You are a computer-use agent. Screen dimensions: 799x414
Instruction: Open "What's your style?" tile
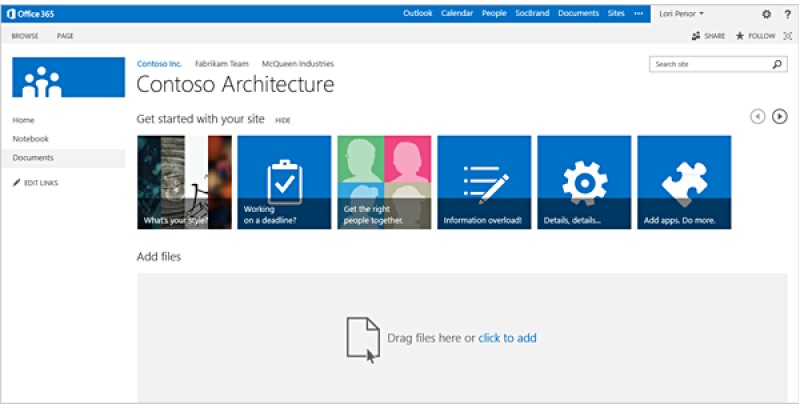click(x=184, y=182)
